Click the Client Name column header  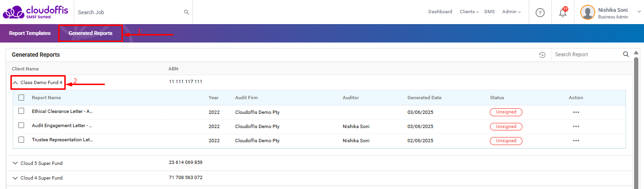25,69
